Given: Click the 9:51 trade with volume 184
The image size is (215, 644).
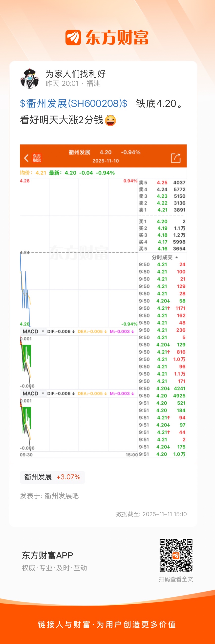Looking at the screenshot, I should 162,410.
